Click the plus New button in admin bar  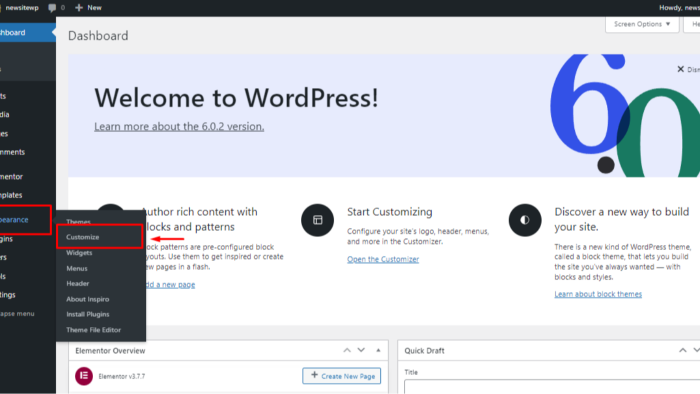pyautogui.click(x=88, y=8)
